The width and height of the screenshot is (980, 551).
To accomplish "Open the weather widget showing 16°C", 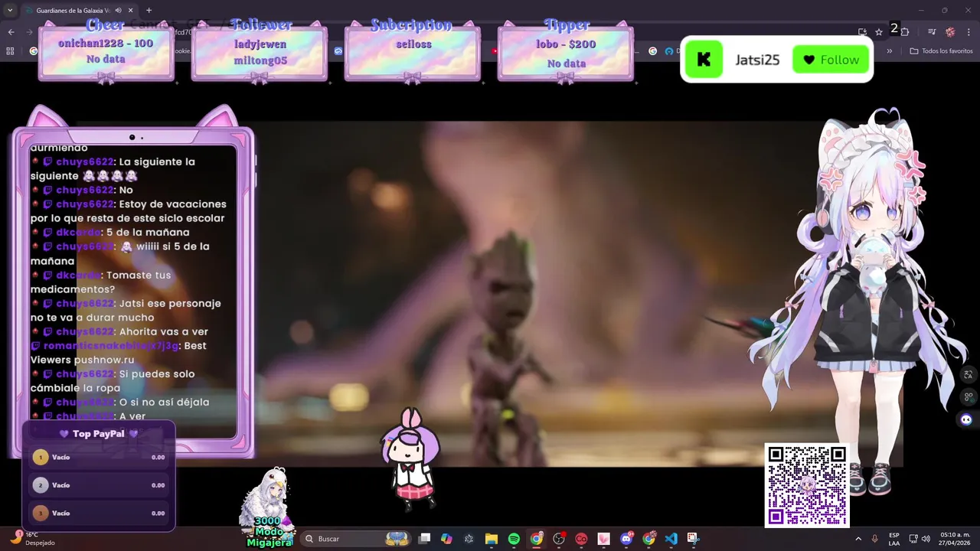I will [x=32, y=538].
